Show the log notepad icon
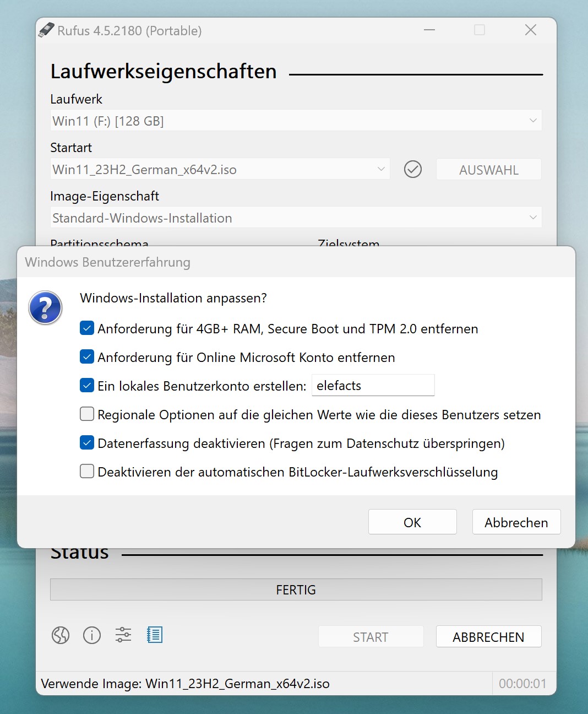Image resolution: width=588 pixels, height=714 pixels. point(155,635)
